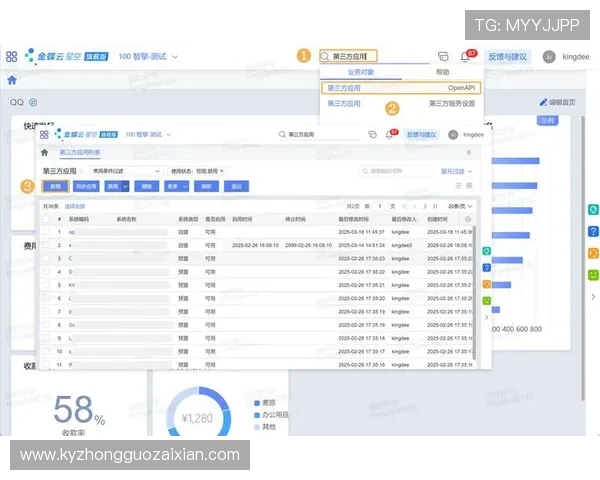Click the 新增 button
This screenshot has width=600, height=480.
55,186
